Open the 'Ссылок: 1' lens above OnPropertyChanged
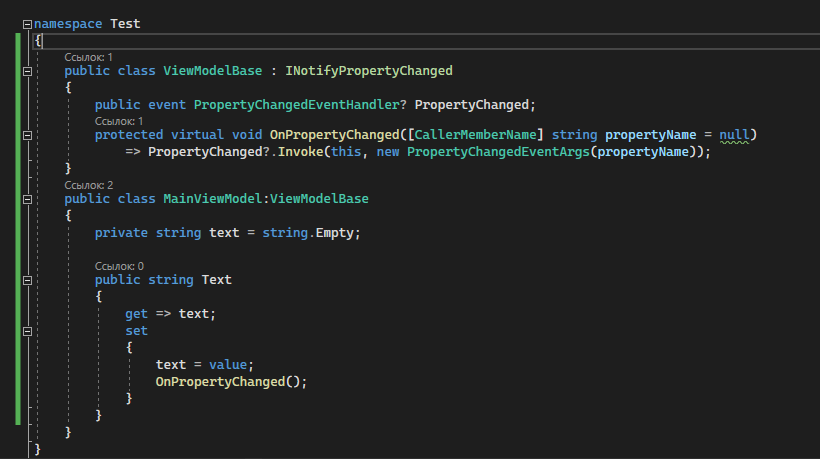 [x=119, y=121]
